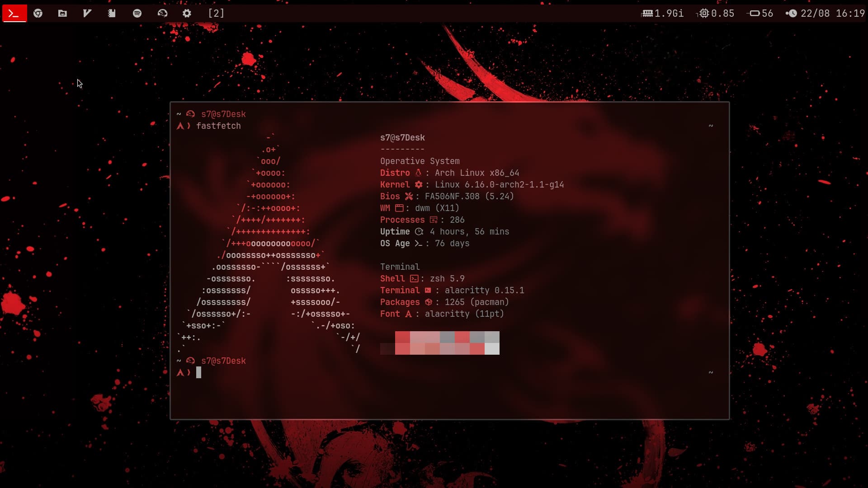Click the clock icon beside Uptime
This screenshot has height=488, width=868.
click(x=419, y=231)
